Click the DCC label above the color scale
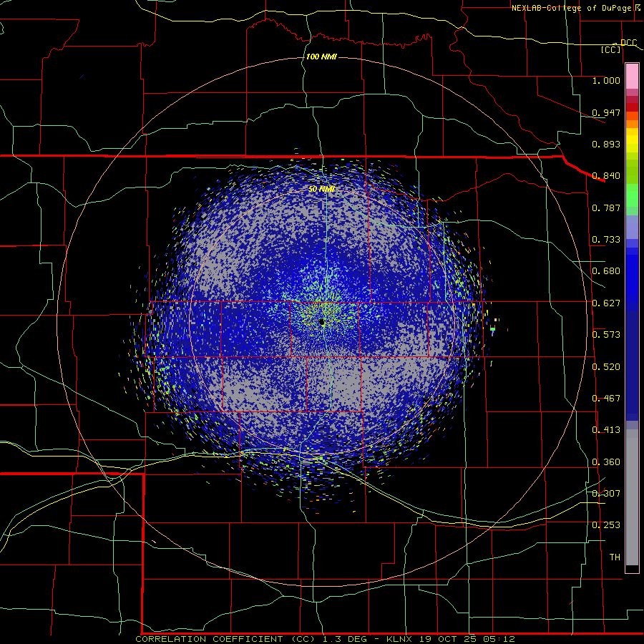 click(628, 43)
